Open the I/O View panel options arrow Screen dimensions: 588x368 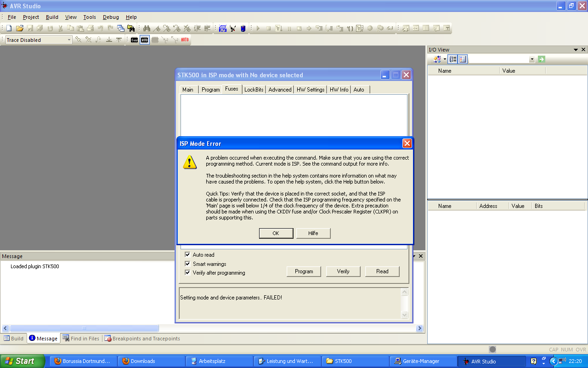[576, 50]
